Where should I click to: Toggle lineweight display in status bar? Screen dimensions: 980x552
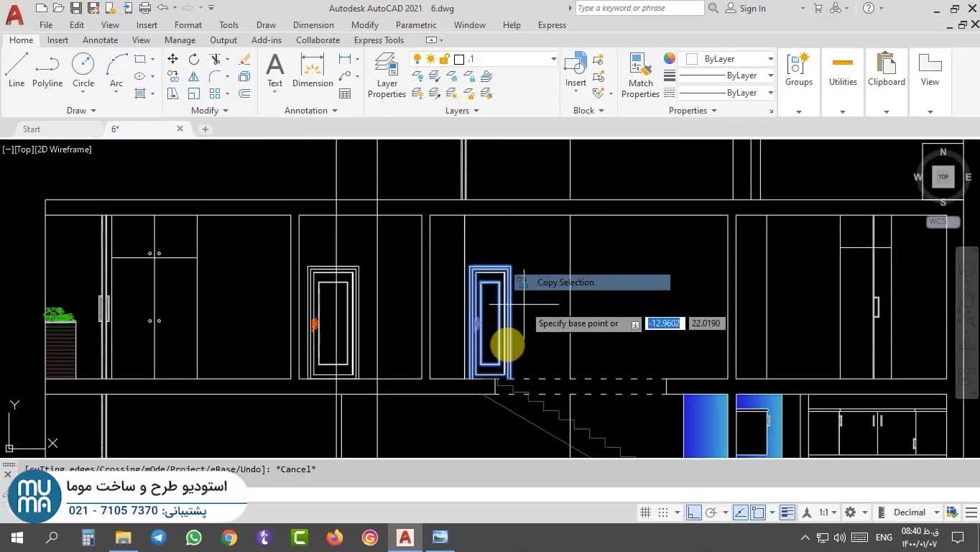click(787, 512)
